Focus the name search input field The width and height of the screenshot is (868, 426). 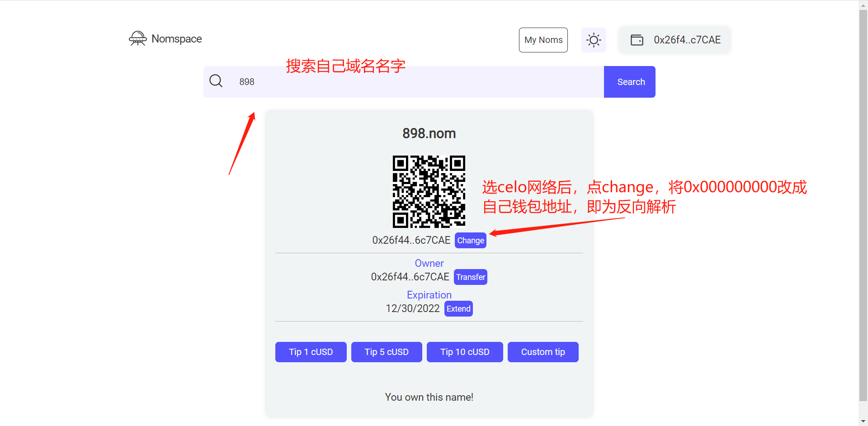[404, 82]
